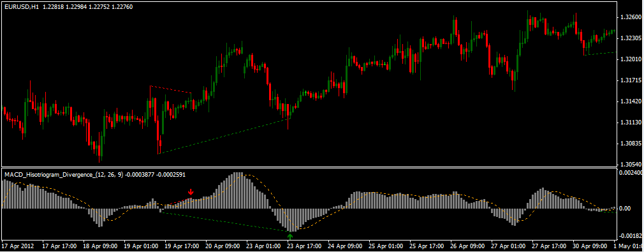Click the red down arrow divergence signal
The height and width of the screenshot is (252, 644).
(x=191, y=192)
